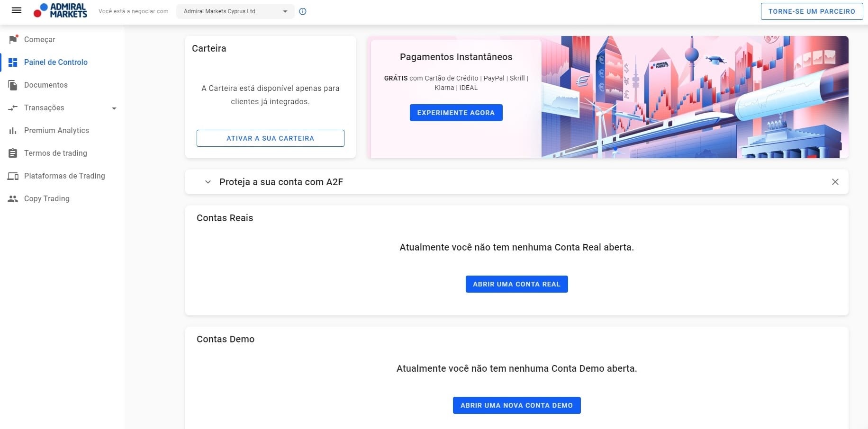
Task: Click the Proteja a sua conta com A2F title
Action: point(281,182)
